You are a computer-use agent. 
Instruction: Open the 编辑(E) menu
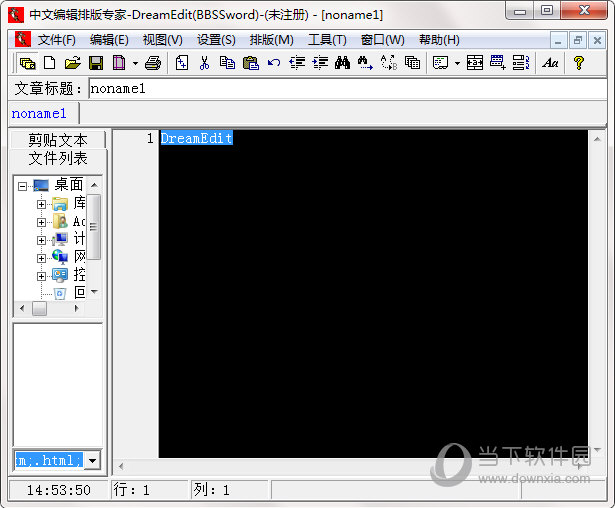109,40
